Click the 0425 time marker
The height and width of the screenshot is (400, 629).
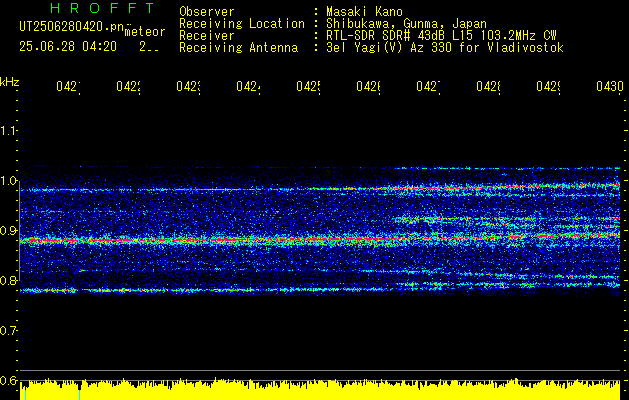click(308, 87)
